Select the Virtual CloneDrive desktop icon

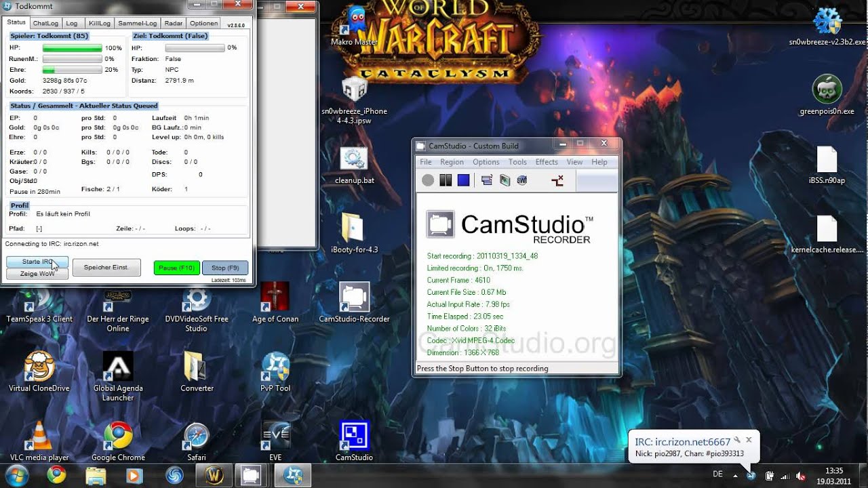(39, 373)
